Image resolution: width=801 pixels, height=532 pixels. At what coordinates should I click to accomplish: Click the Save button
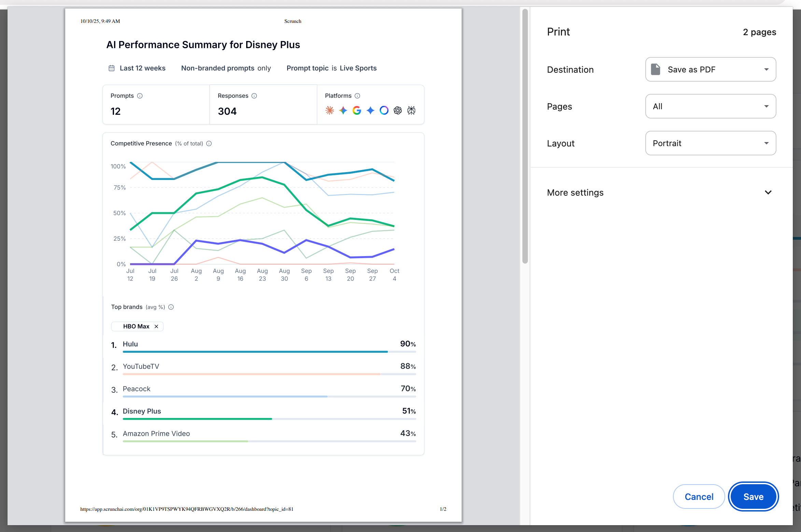[x=753, y=496]
